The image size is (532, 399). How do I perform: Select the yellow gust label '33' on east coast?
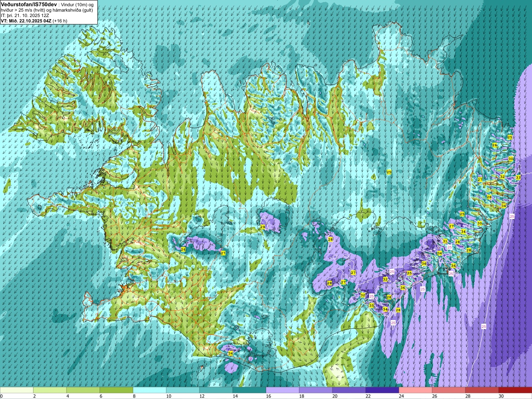coord(518,177)
